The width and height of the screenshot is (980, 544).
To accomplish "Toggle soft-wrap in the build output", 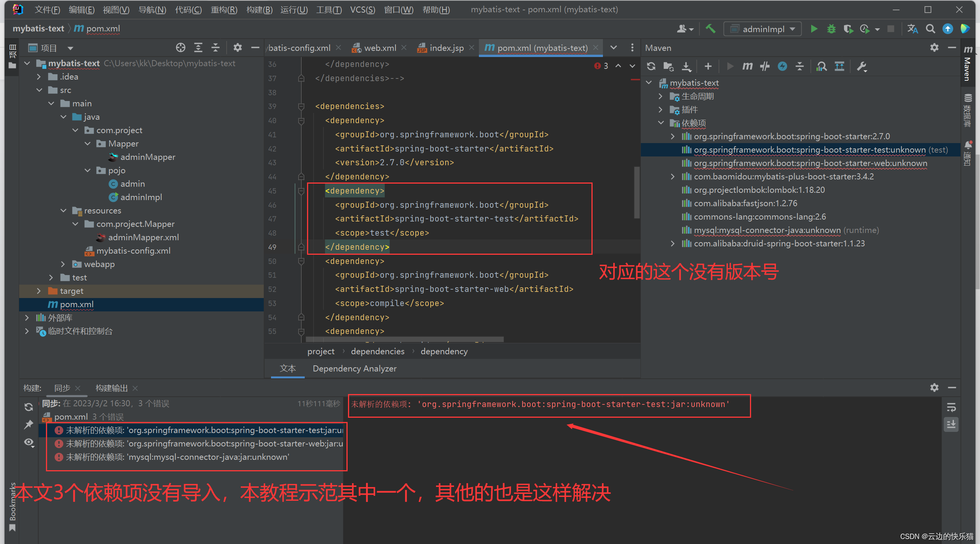I will tap(951, 407).
